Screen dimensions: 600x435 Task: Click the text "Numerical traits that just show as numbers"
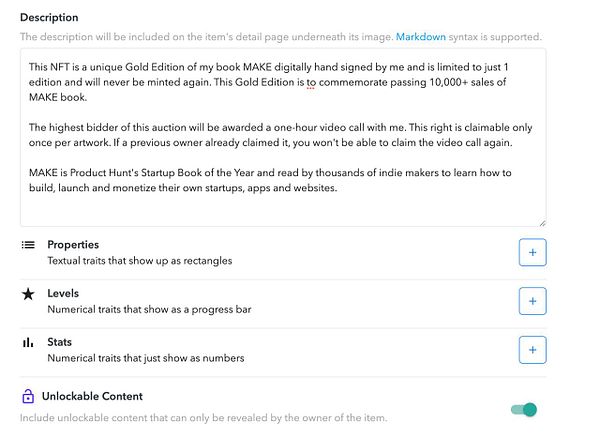[146, 358]
